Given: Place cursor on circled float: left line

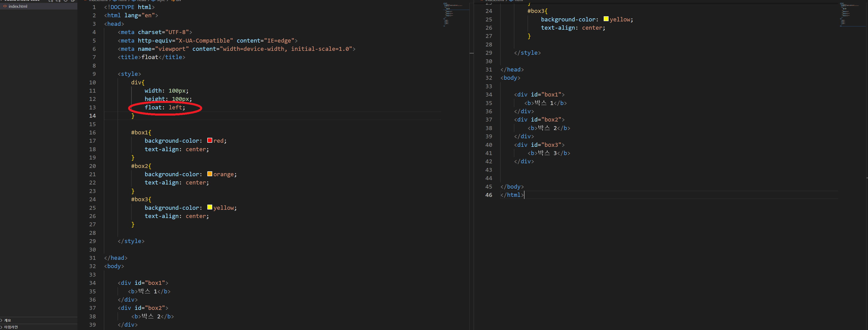Looking at the screenshot, I should point(165,108).
